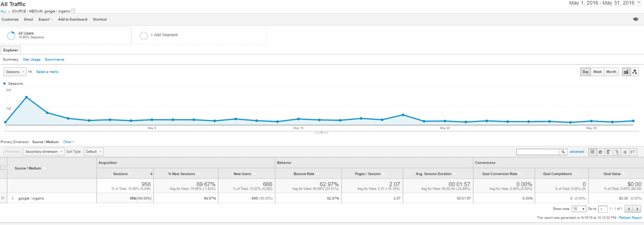
Task: Switch to the bar Performance view icon
Action: pos(609,152)
